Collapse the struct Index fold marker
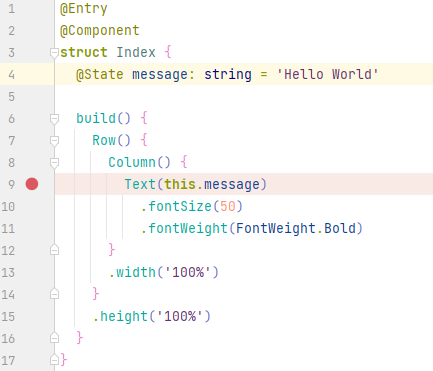 [54, 53]
